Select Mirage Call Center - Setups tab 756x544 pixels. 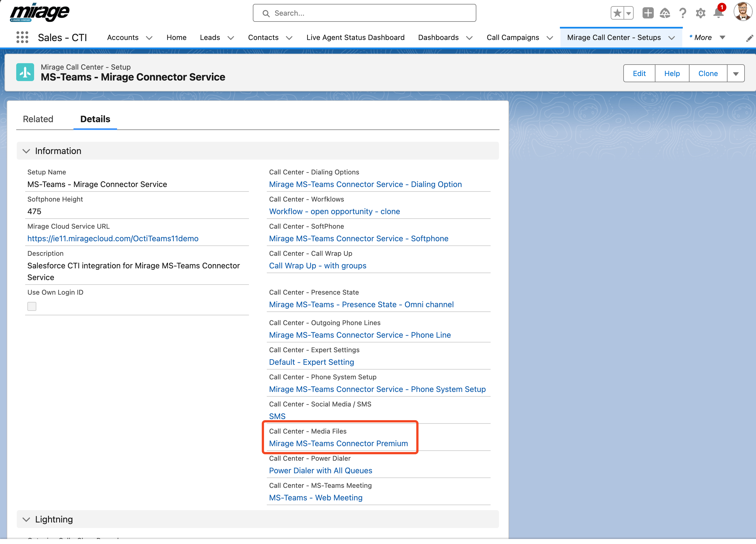tap(614, 37)
